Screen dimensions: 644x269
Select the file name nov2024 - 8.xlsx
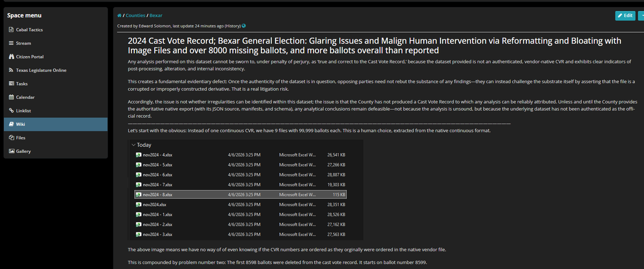[x=158, y=195]
